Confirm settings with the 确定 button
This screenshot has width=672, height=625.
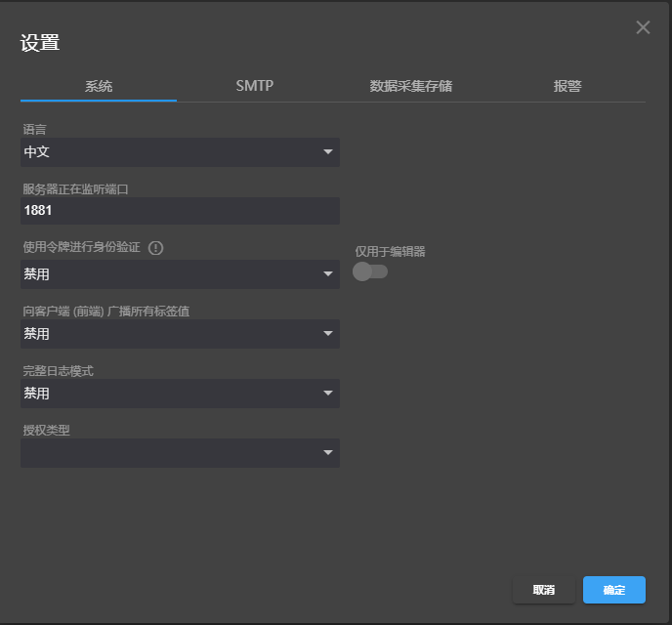coord(613,590)
